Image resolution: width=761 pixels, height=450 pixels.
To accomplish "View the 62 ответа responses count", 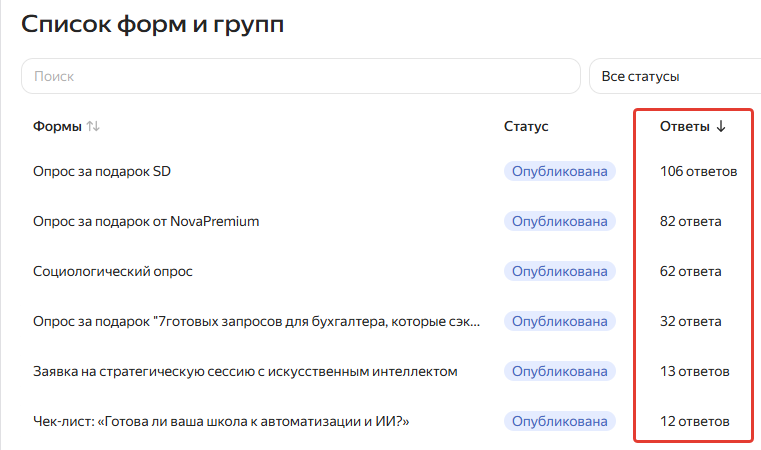I will [691, 271].
